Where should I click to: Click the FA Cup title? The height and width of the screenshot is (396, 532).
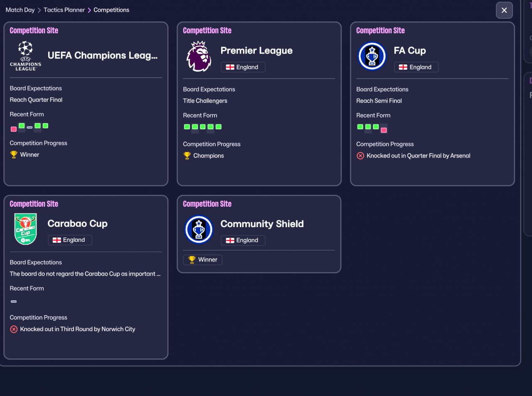[x=410, y=51]
